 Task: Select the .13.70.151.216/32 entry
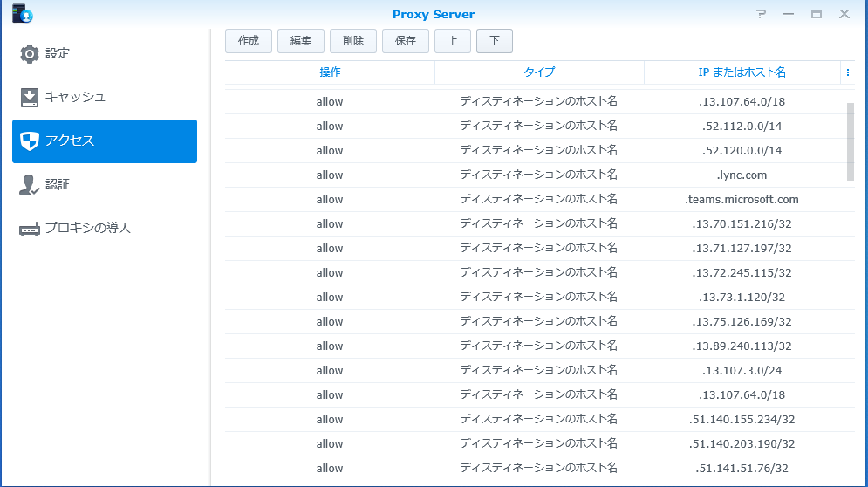[540, 223]
